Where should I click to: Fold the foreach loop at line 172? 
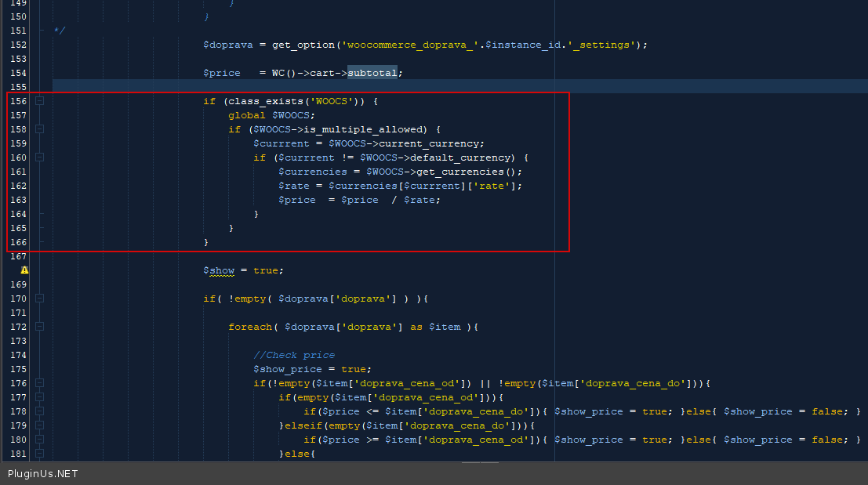tap(40, 327)
